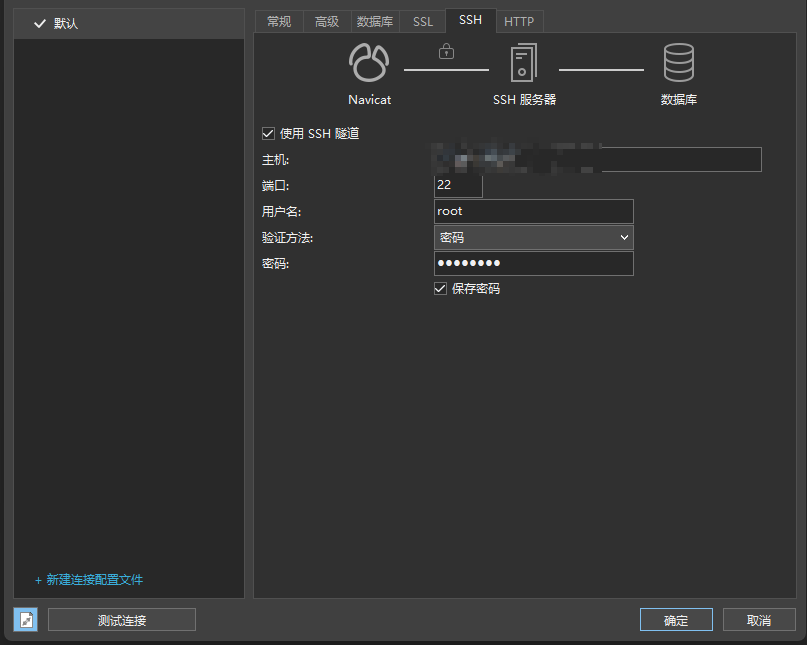The image size is (807, 645).
Task: Expand the authentication method selector
Action: click(625, 237)
